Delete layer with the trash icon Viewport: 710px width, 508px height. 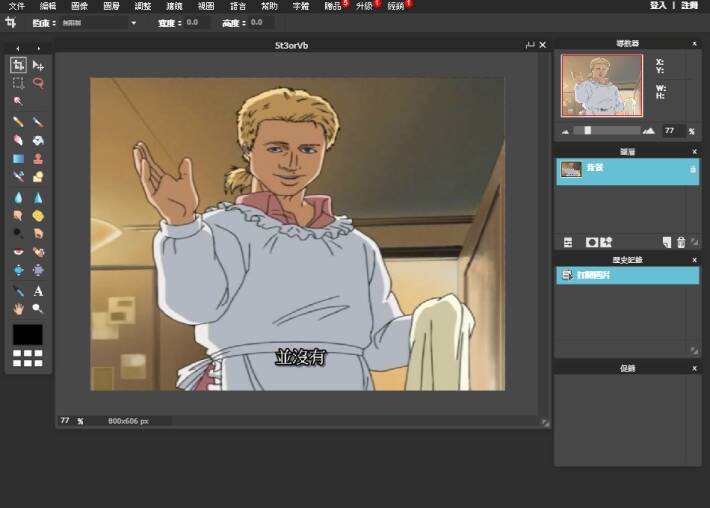point(681,243)
